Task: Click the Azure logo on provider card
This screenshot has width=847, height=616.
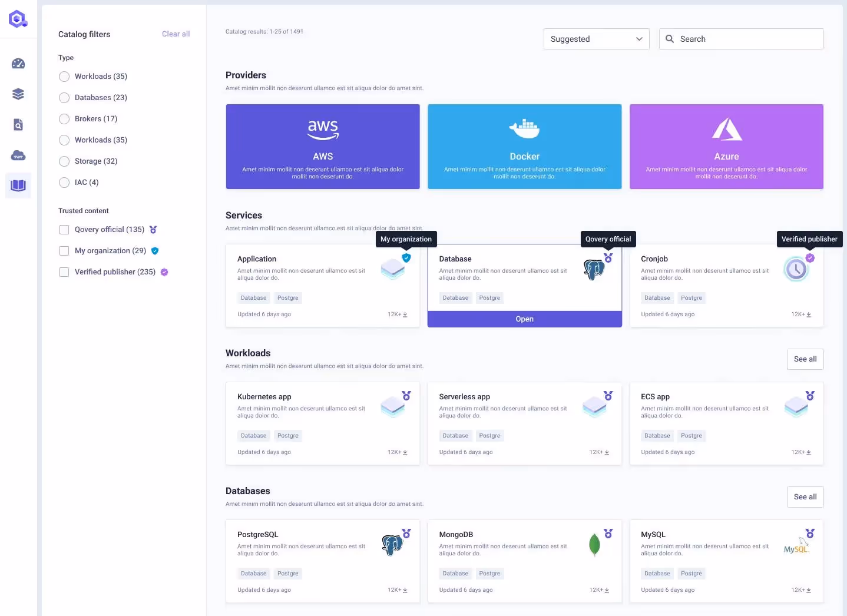Action: click(x=727, y=129)
